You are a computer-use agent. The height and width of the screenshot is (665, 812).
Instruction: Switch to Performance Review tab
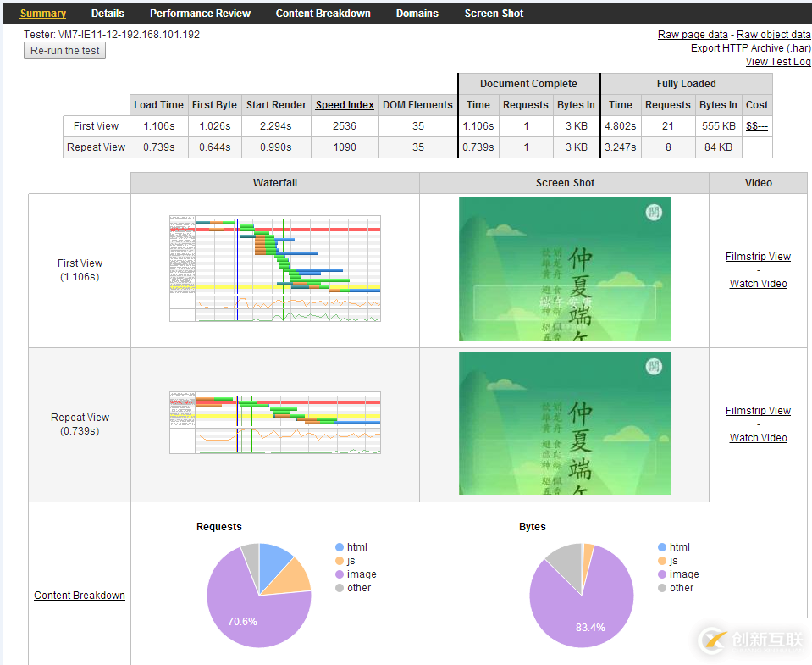(x=200, y=14)
